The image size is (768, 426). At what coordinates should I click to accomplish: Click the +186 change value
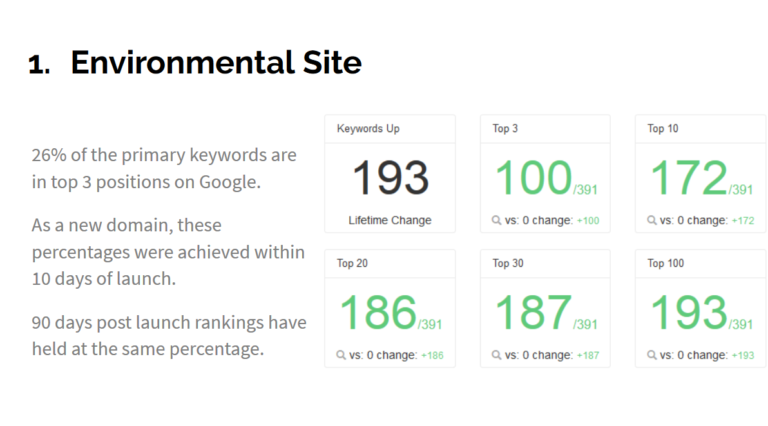[x=432, y=356]
